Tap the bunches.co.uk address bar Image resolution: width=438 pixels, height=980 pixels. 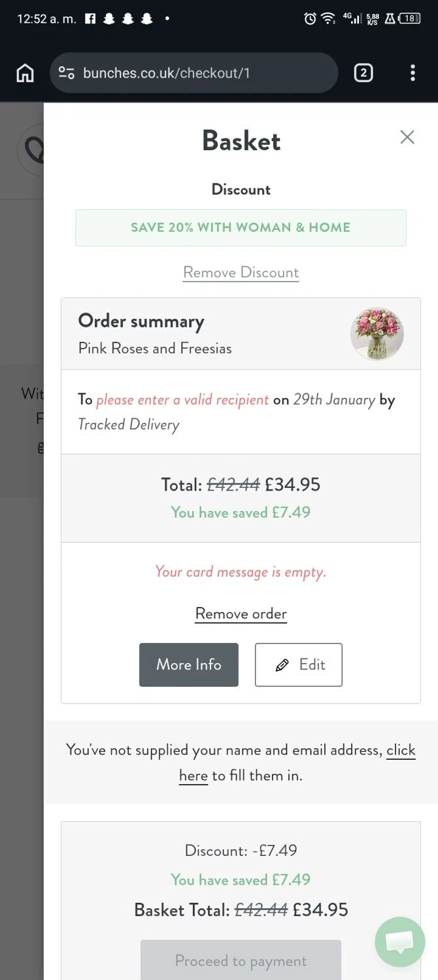point(196,73)
